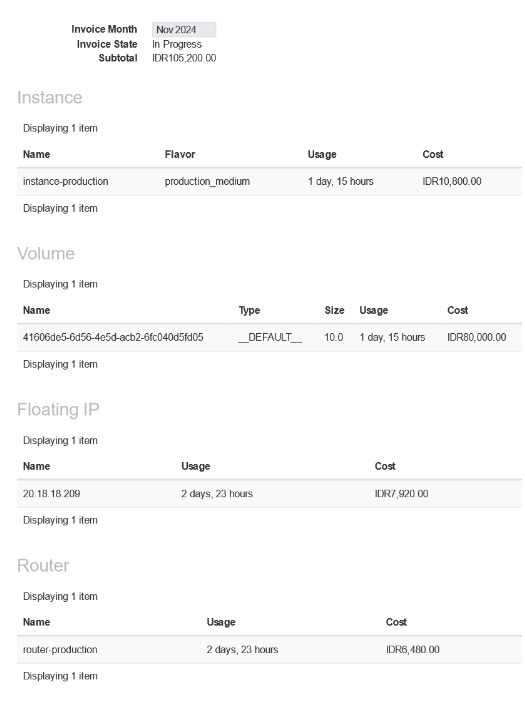
Task: Click the production_medium flavor cell
Action: point(207,181)
